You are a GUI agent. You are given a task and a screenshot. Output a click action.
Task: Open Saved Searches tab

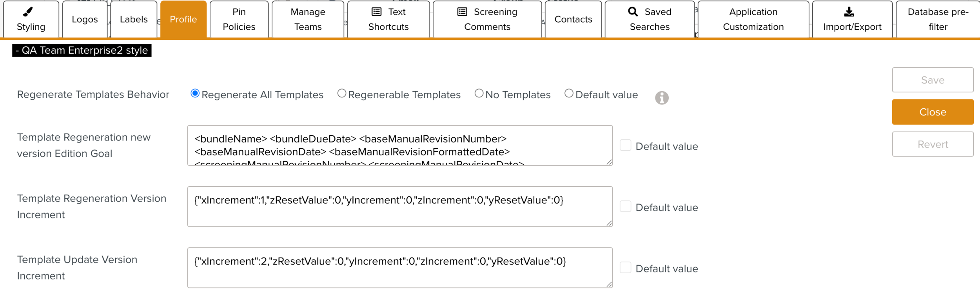pos(650,19)
